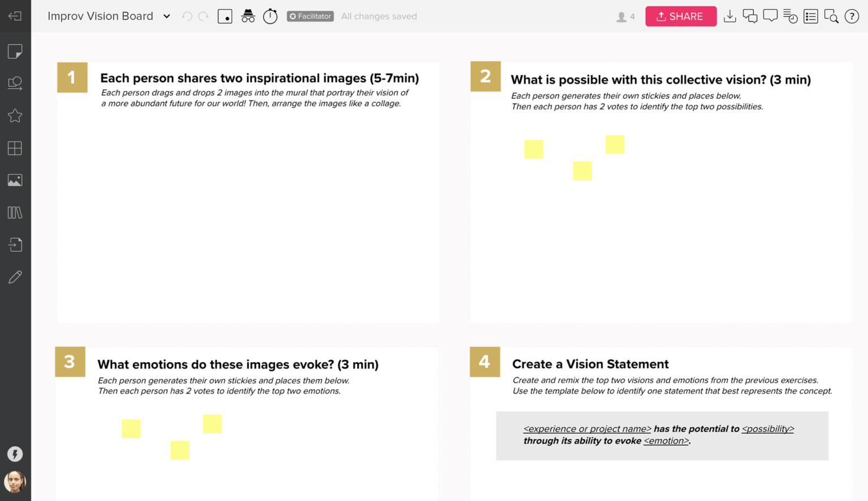Open the content library
The image size is (868, 501).
pyautogui.click(x=15, y=212)
